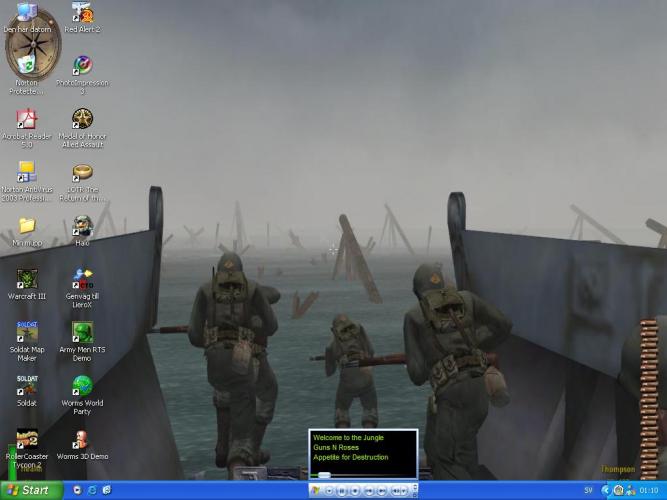The height and width of the screenshot is (500, 667).
Task: Open the Red Alert 2 shortcut
Action: point(82,18)
